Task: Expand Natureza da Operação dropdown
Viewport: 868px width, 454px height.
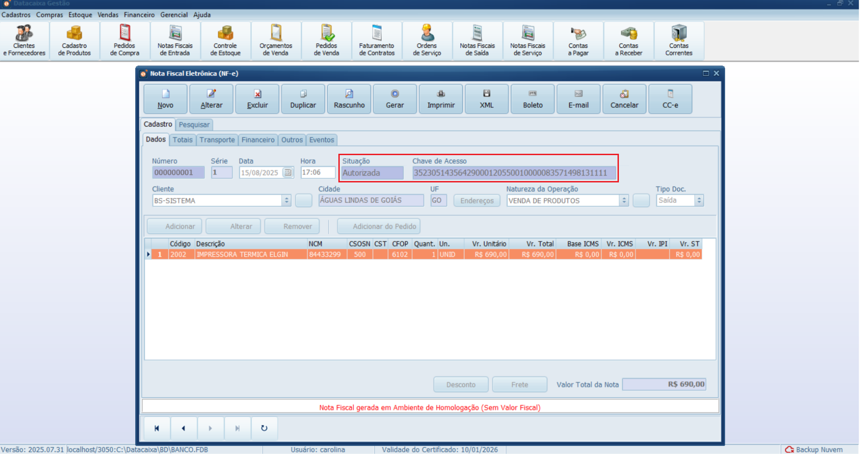Action: pyautogui.click(x=624, y=201)
